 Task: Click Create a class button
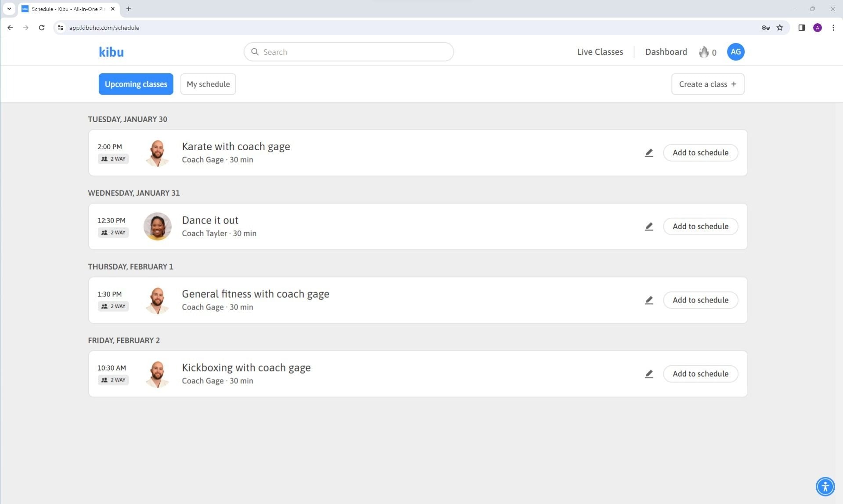707,84
